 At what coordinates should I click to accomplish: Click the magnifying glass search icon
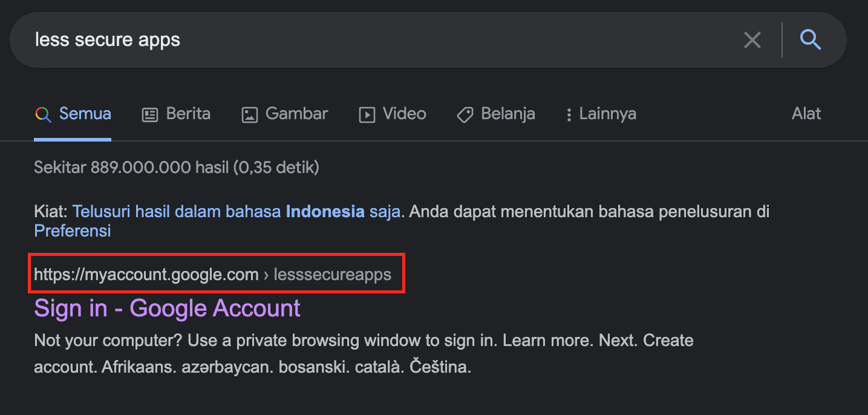click(x=811, y=39)
